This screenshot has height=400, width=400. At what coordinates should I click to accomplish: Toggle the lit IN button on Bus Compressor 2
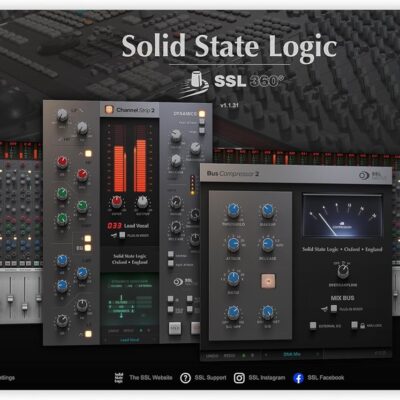pos(268,281)
